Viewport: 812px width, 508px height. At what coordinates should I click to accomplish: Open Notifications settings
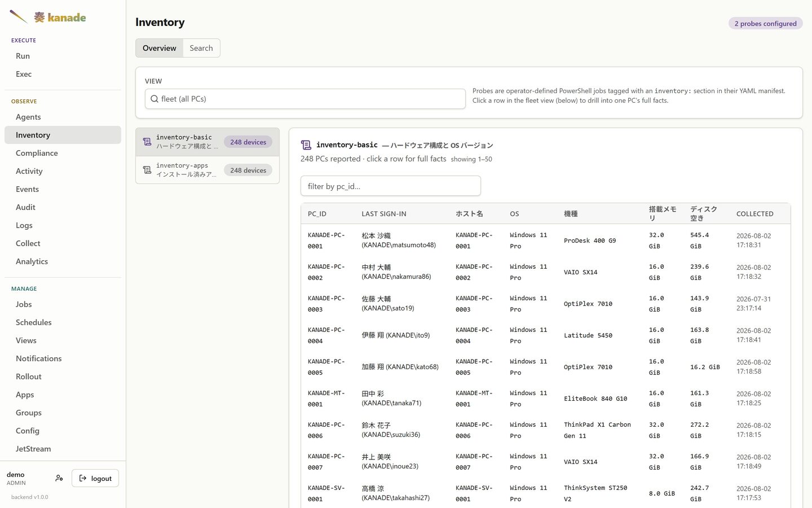click(x=63, y=358)
